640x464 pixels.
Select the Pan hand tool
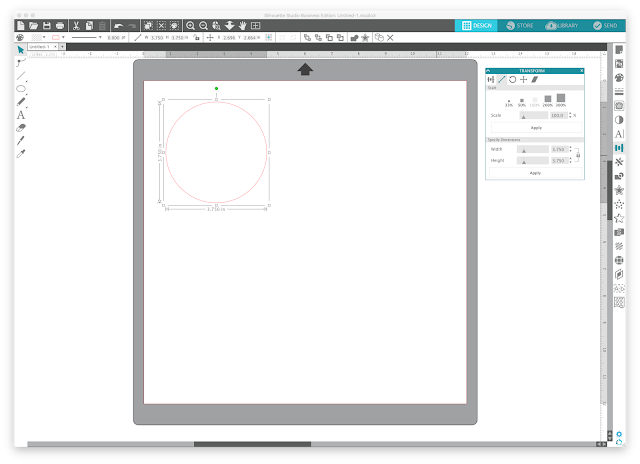tap(243, 26)
